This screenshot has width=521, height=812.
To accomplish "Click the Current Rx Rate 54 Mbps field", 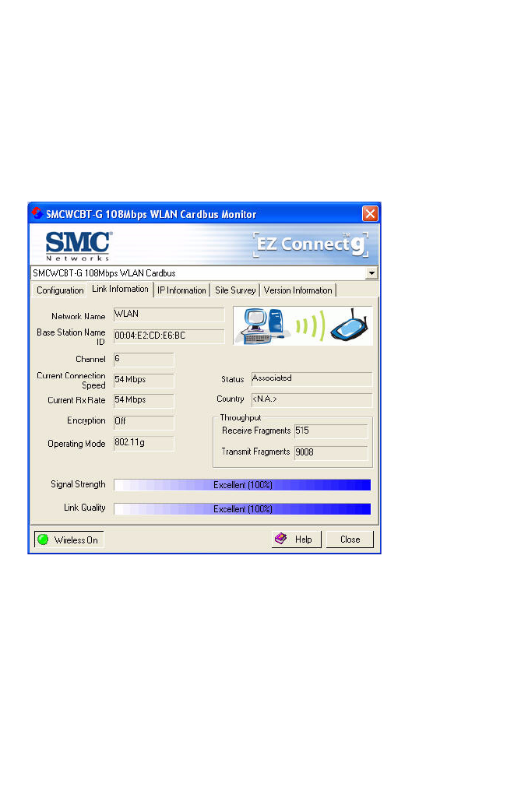I will [x=144, y=400].
